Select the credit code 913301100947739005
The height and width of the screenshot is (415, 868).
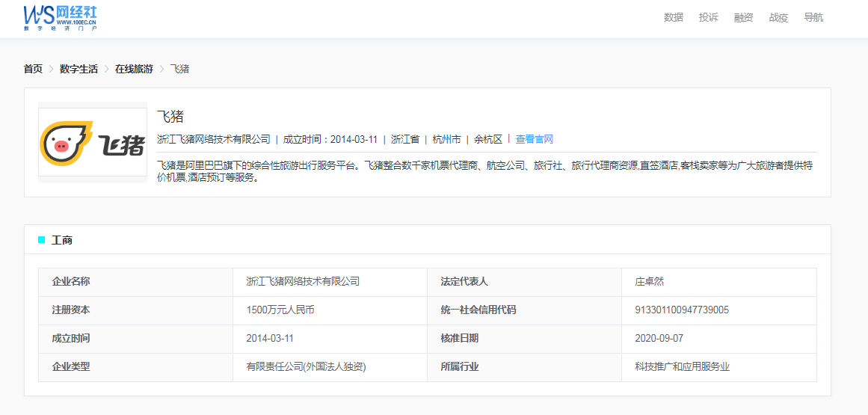[681, 310]
